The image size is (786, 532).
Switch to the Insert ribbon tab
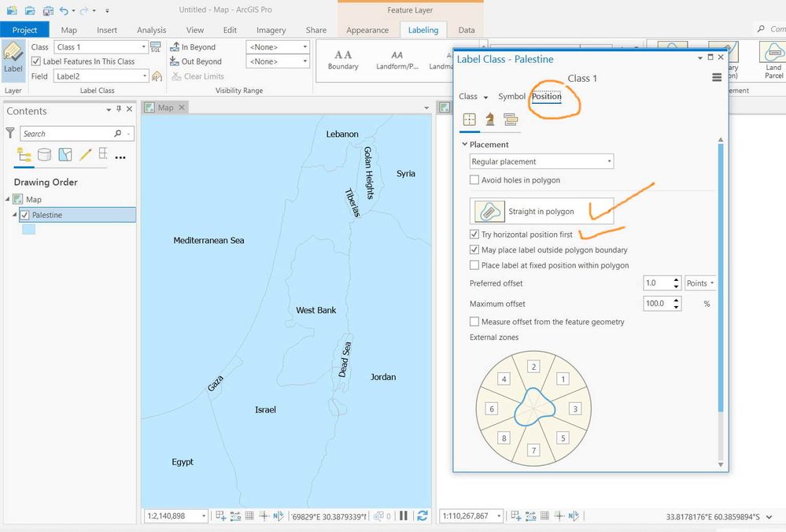pyautogui.click(x=107, y=30)
